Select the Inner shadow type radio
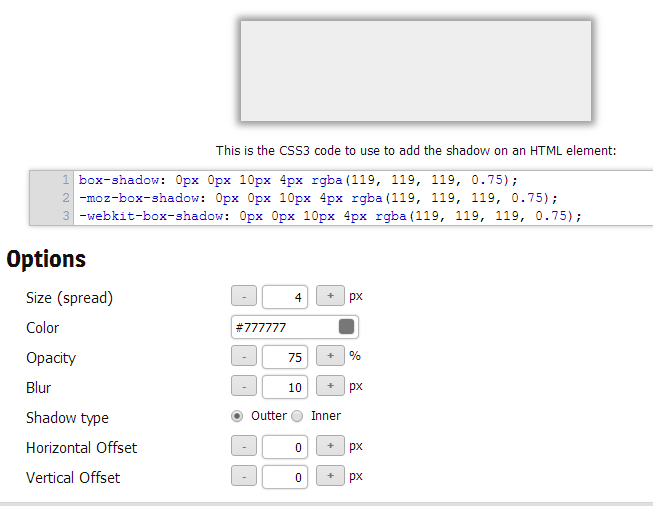The height and width of the screenshot is (506, 653). pos(297,416)
